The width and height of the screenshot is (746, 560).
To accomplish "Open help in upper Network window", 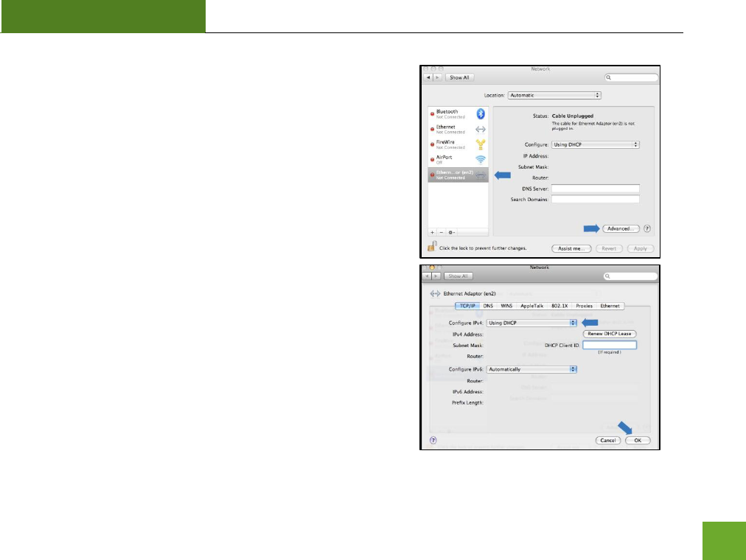I will click(x=647, y=228).
